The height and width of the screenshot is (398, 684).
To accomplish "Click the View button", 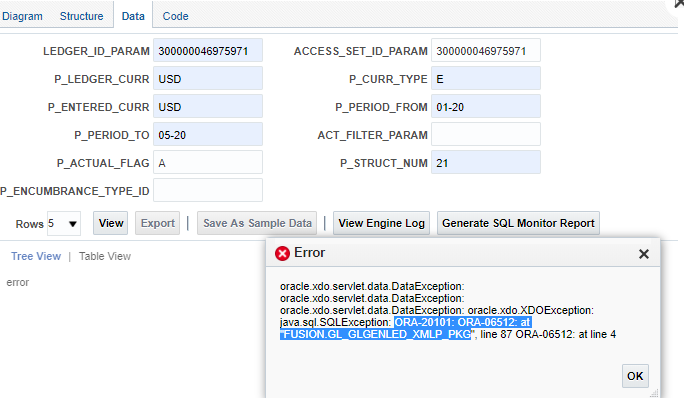I will (111, 223).
